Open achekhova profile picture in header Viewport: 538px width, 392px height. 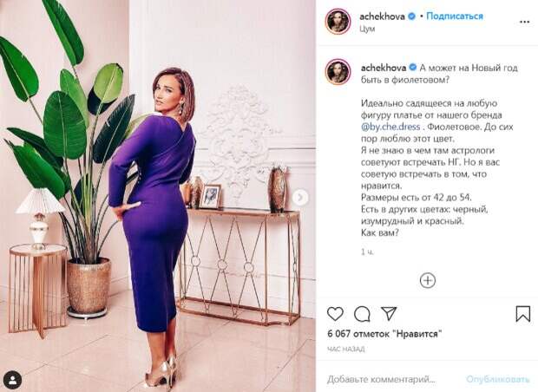tap(338, 22)
